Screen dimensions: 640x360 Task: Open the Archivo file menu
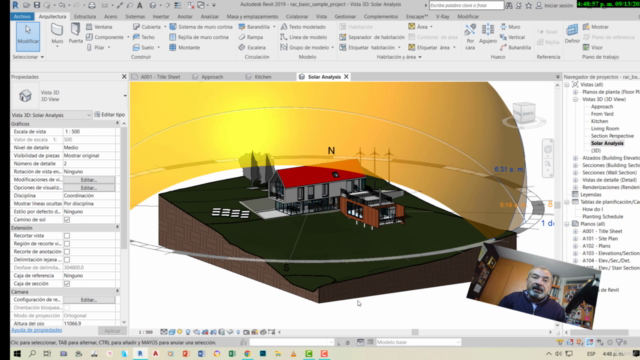coord(22,16)
